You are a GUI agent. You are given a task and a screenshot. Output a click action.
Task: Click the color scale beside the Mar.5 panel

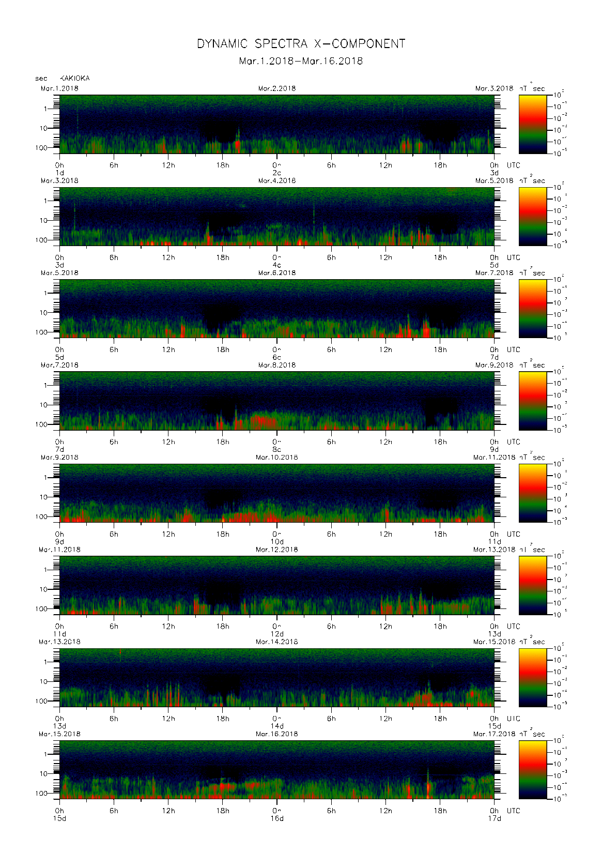533,309
